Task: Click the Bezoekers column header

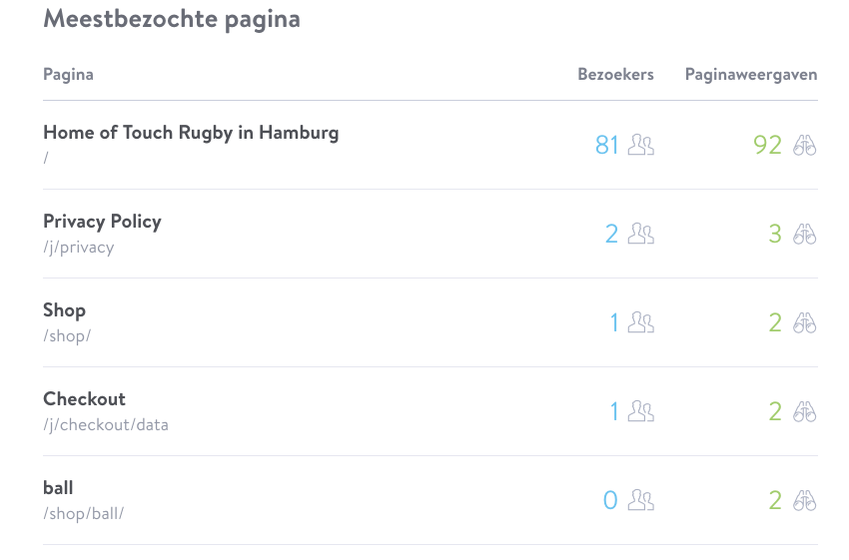Action: click(616, 74)
